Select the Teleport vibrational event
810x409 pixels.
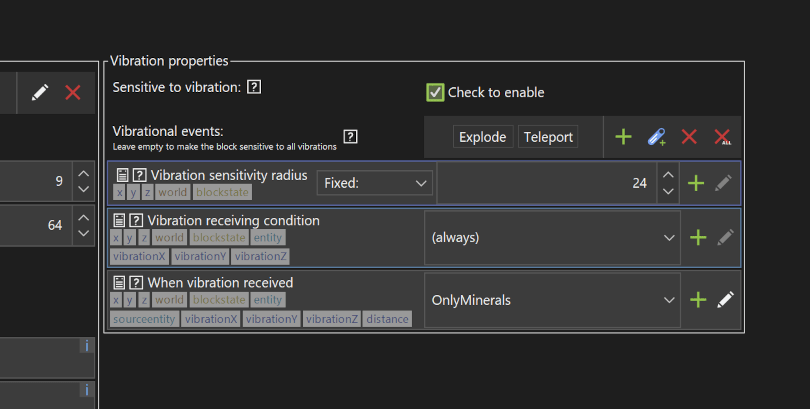click(548, 137)
